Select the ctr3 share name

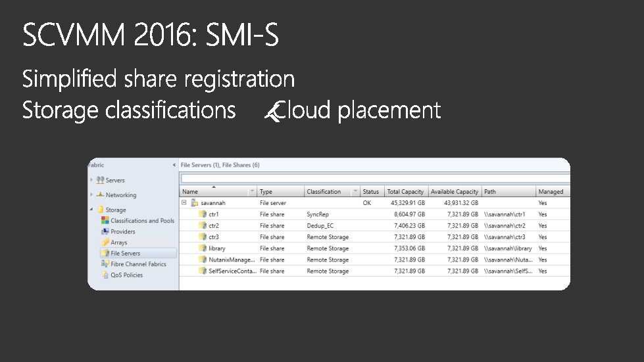coord(214,237)
